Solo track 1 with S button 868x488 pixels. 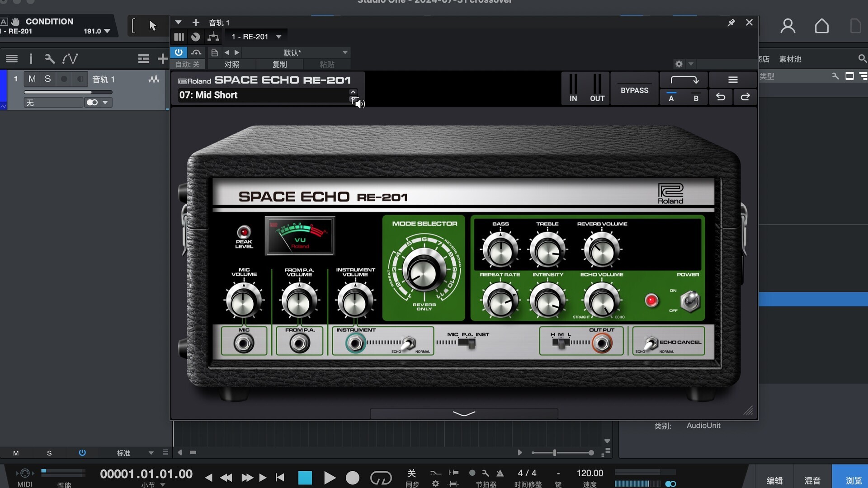tap(47, 79)
